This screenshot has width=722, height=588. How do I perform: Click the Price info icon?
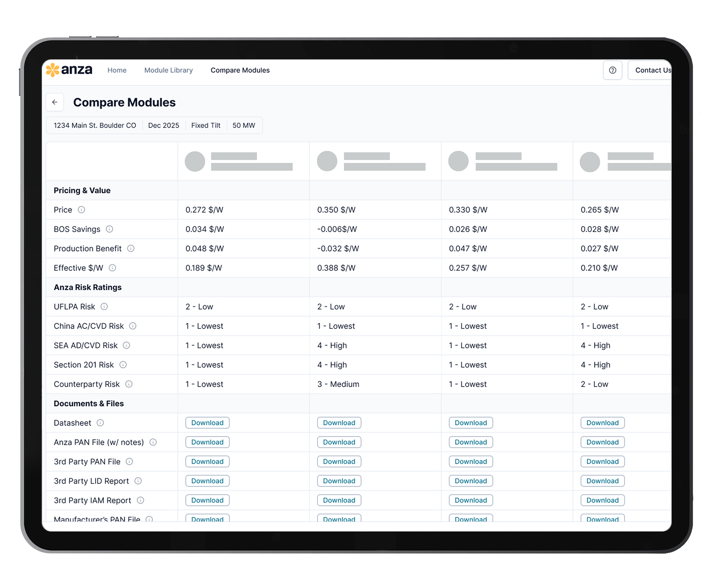point(82,210)
